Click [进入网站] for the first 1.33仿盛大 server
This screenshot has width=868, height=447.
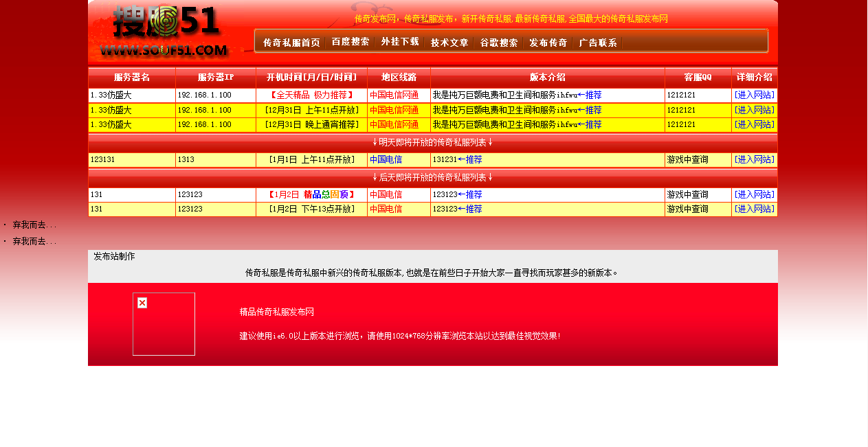point(754,95)
